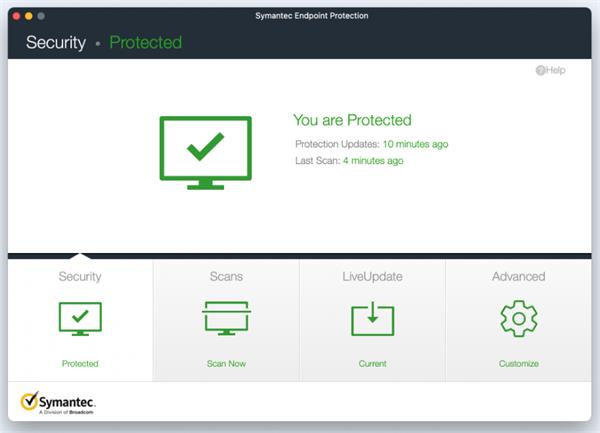Click the large protected monitor checkmark icon
Screen dimensions: 600x433
pyautogui.click(x=205, y=153)
